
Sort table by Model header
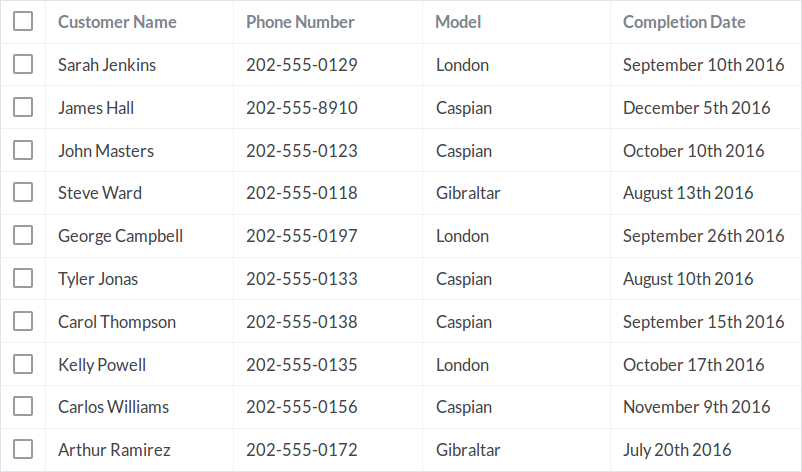[x=458, y=22]
